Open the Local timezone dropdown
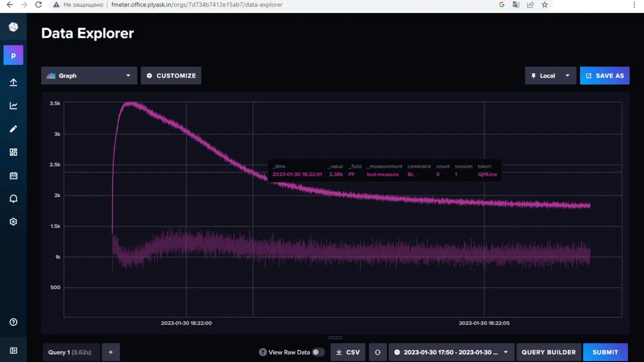This screenshot has height=362, width=644. click(x=550, y=75)
